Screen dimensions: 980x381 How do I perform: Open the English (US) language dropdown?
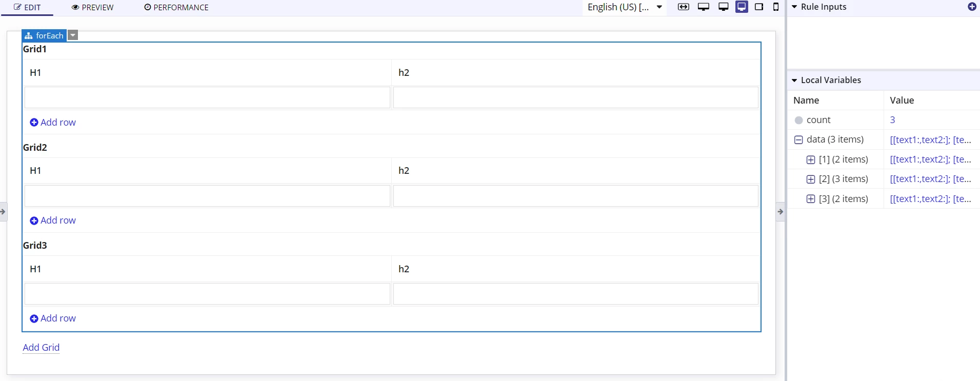pos(625,7)
